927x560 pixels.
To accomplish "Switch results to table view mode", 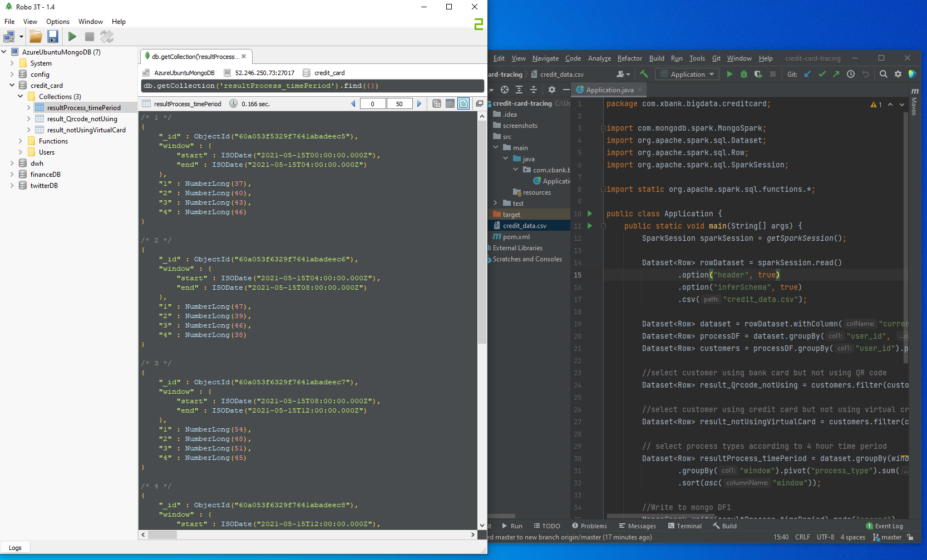I will (x=450, y=104).
